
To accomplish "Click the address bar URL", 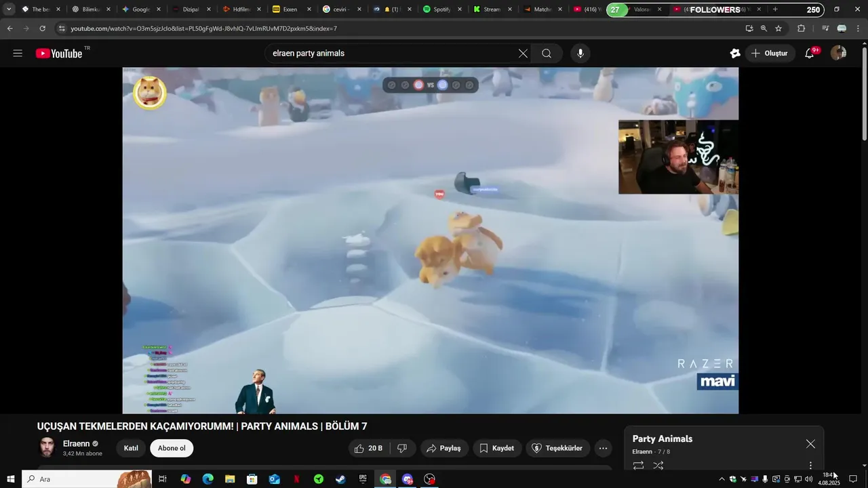I will (x=203, y=28).
